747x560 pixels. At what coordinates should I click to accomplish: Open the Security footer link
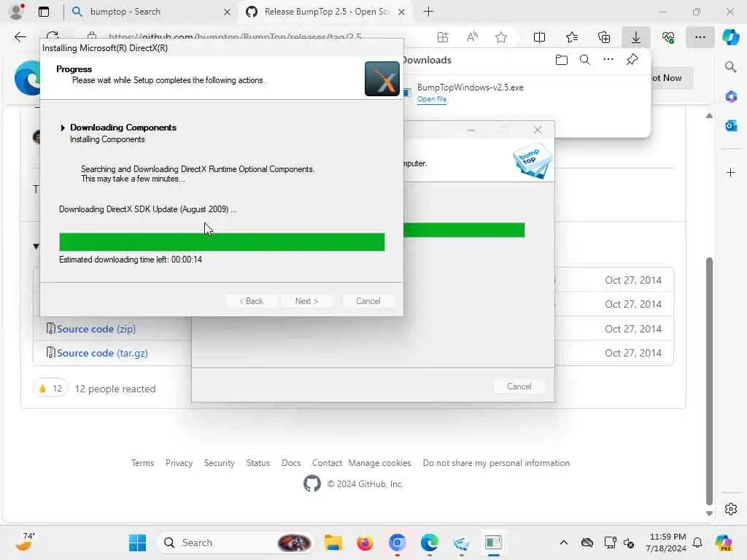coord(219,463)
